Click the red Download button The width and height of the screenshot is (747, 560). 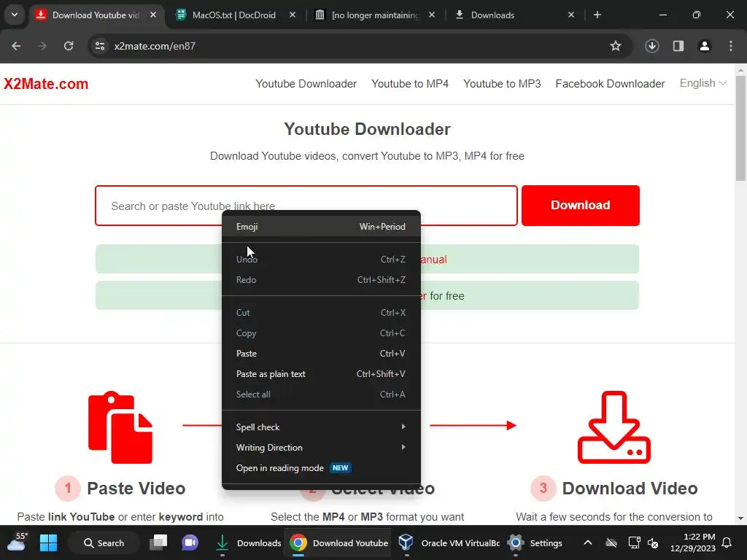click(x=580, y=205)
